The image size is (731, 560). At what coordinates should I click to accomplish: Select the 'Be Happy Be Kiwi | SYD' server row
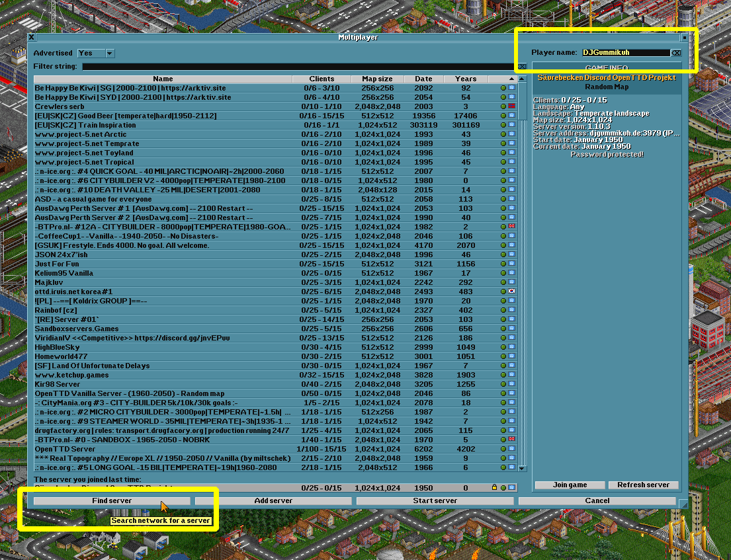pyautogui.click(x=275, y=97)
